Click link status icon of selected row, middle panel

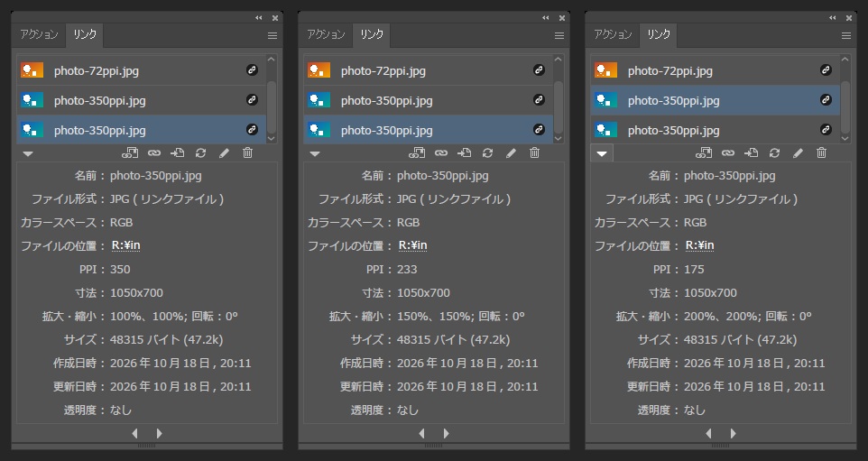[x=539, y=130]
